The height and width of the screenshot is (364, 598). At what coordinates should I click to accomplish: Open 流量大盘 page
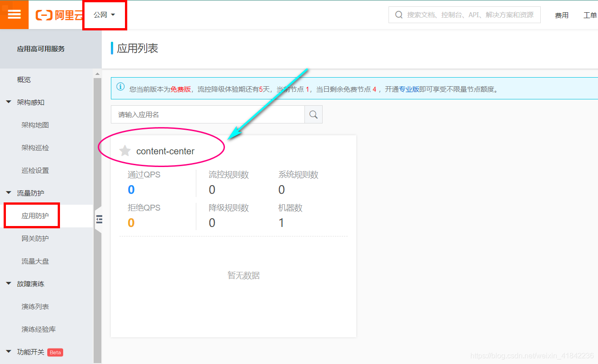(35, 261)
